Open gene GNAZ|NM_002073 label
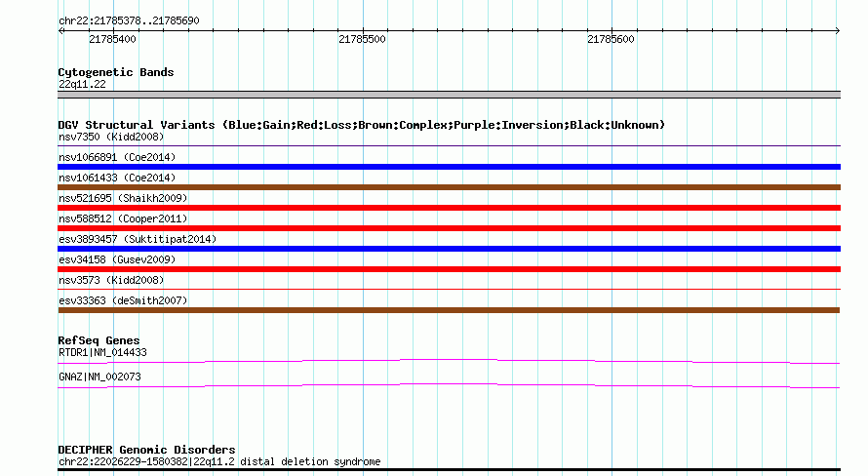 [x=99, y=377]
